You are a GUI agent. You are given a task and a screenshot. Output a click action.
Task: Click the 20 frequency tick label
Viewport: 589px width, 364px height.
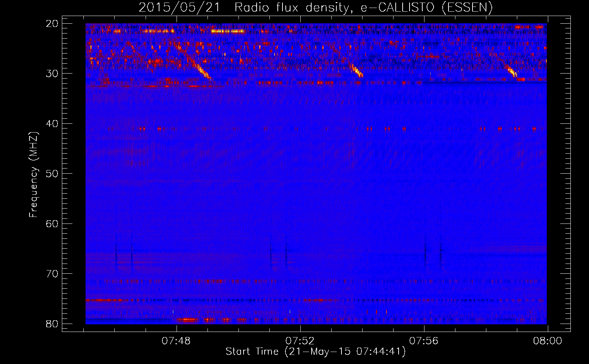[52, 24]
